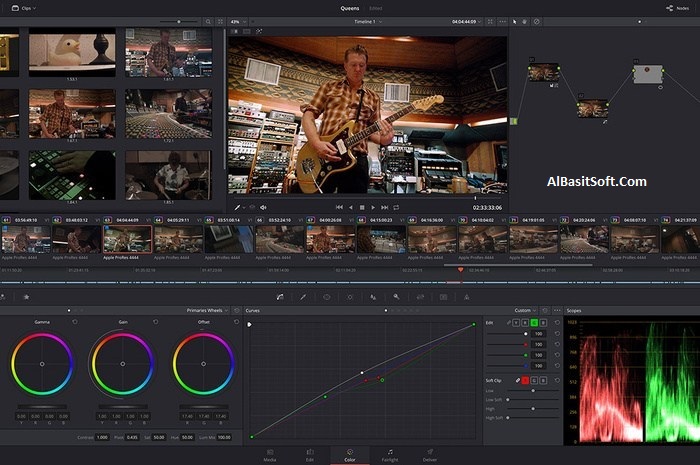Reset all Primaries Wheels grades
The width and height of the screenshot is (700, 465).
pos(237,310)
